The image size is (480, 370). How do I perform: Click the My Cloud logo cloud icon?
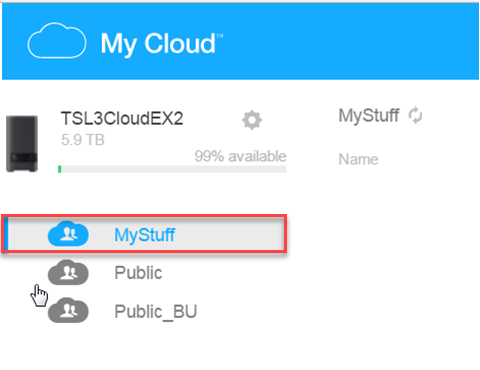click(x=57, y=40)
